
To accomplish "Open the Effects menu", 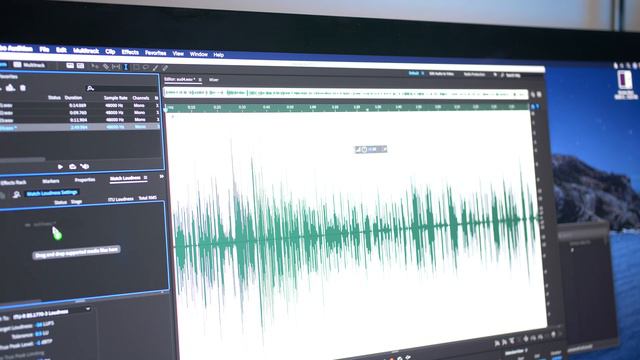I will (130, 52).
